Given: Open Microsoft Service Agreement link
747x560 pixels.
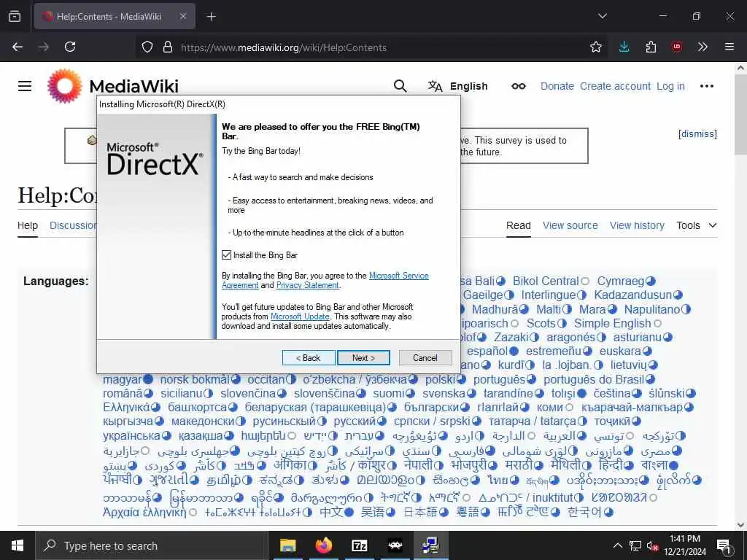Looking at the screenshot, I should (x=399, y=276).
